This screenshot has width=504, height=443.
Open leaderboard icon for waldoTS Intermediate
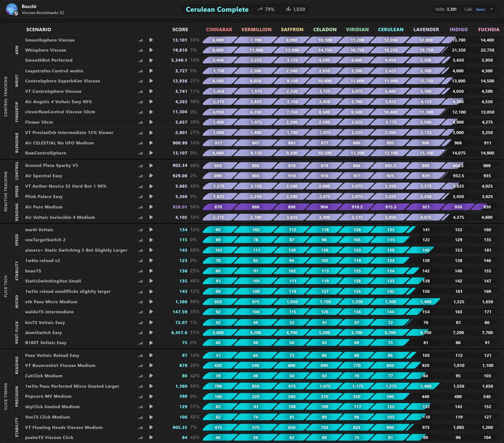click(x=140, y=312)
